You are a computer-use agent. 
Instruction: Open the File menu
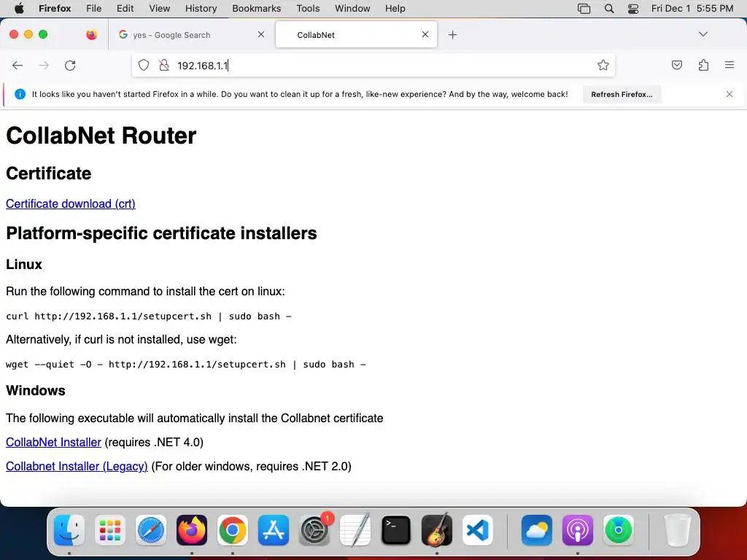(x=94, y=9)
